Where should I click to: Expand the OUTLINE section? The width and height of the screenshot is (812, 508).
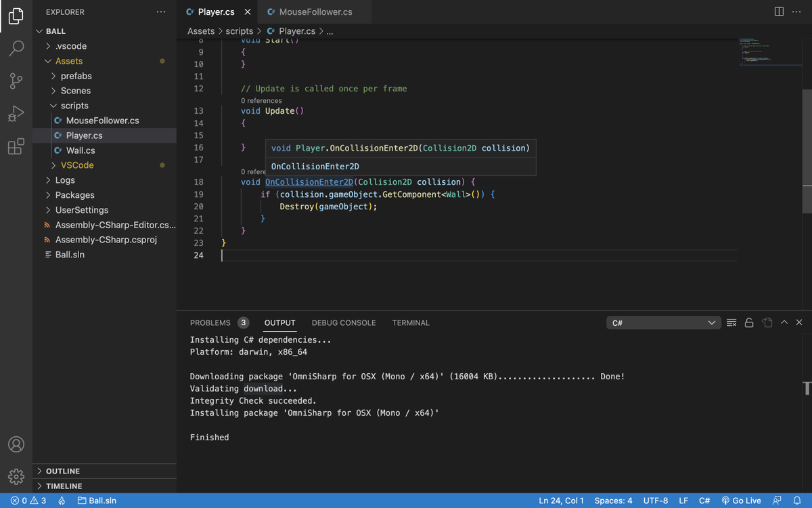point(63,471)
